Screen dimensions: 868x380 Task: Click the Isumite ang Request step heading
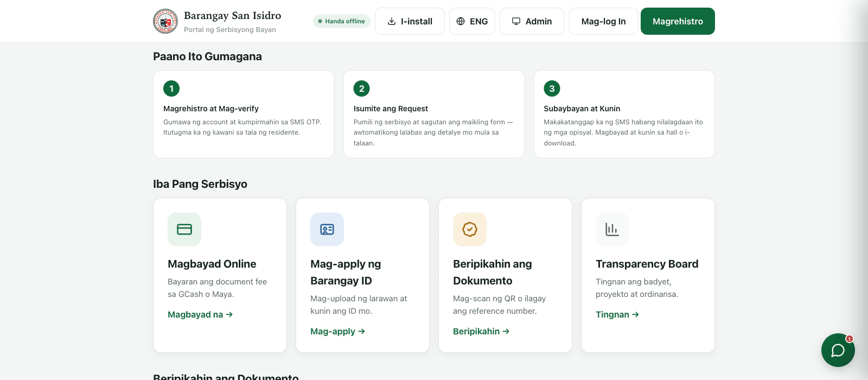391,109
